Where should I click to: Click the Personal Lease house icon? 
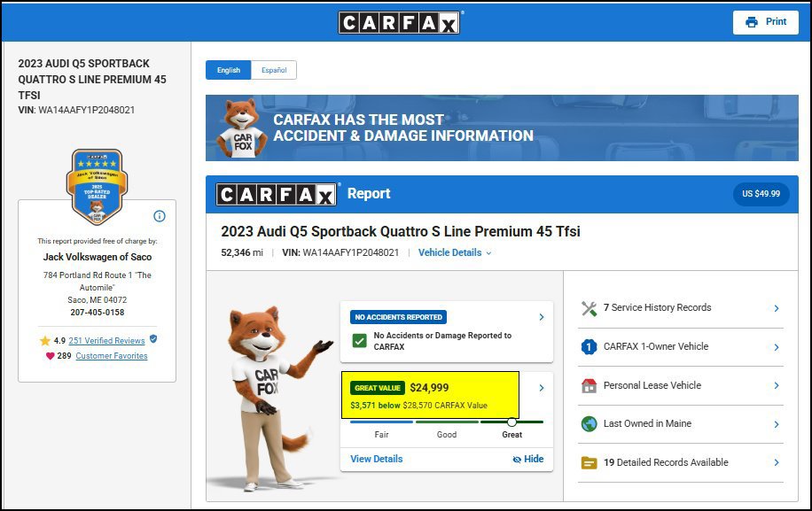589,385
